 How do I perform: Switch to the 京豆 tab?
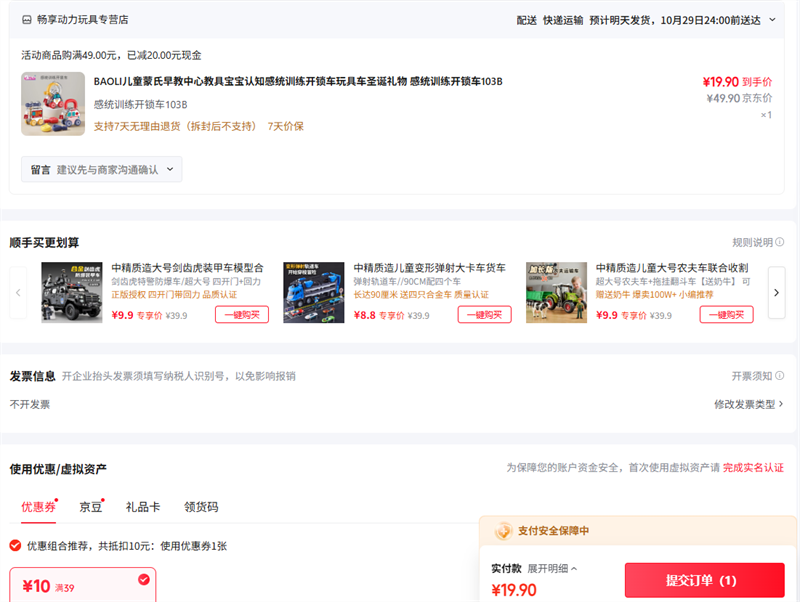[91, 507]
